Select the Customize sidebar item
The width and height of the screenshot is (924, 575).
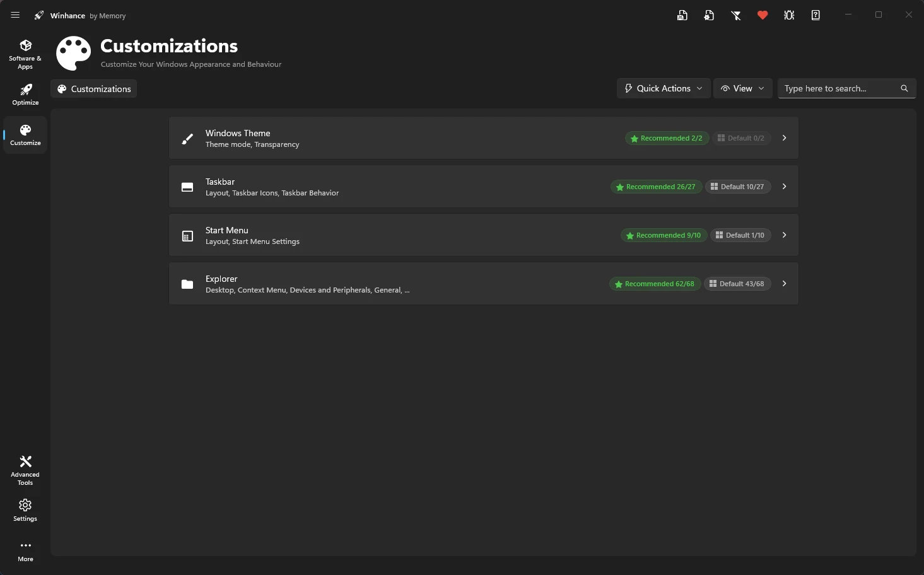pos(25,135)
